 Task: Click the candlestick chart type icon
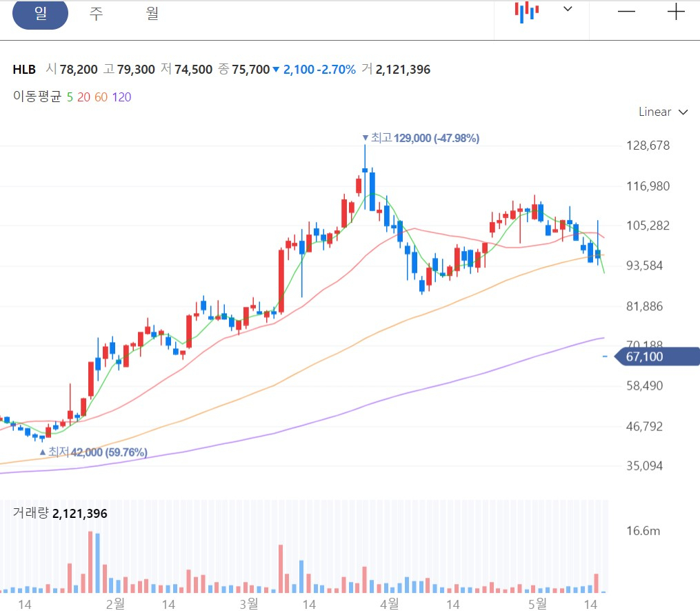(x=526, y=12)
